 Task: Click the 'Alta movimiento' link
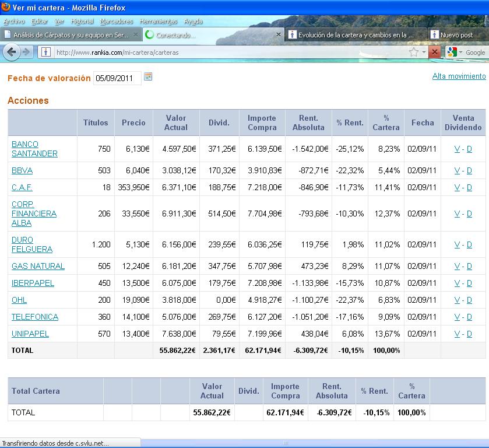pyautogui.click(x=459, y=76)
